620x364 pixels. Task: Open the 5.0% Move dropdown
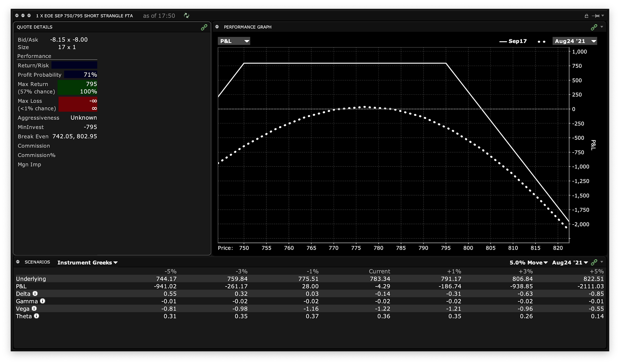pyautogui.click(x=529, y=263)
